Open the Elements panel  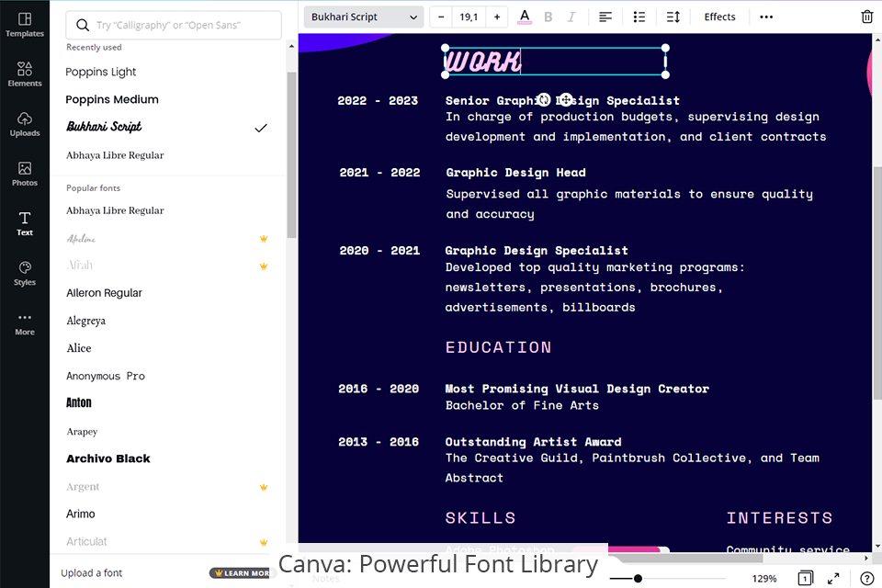pyautogui.click(x=25, y=74)
